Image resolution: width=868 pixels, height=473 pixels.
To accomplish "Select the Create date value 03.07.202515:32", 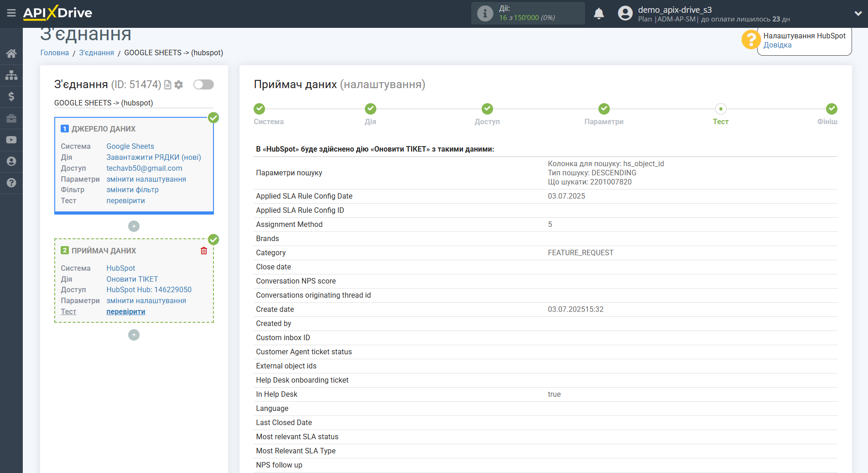I will [x=576, y=309].
